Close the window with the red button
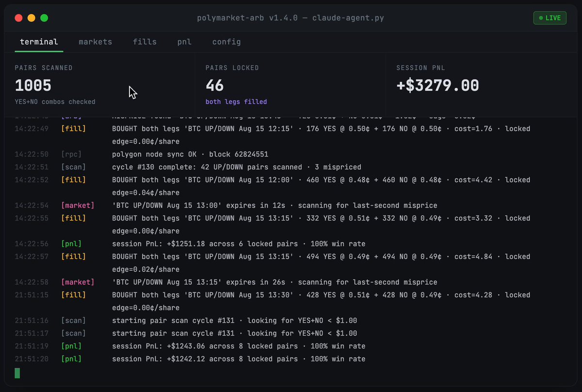This screenshot has width=582, height=392. (x=19, y=18)
